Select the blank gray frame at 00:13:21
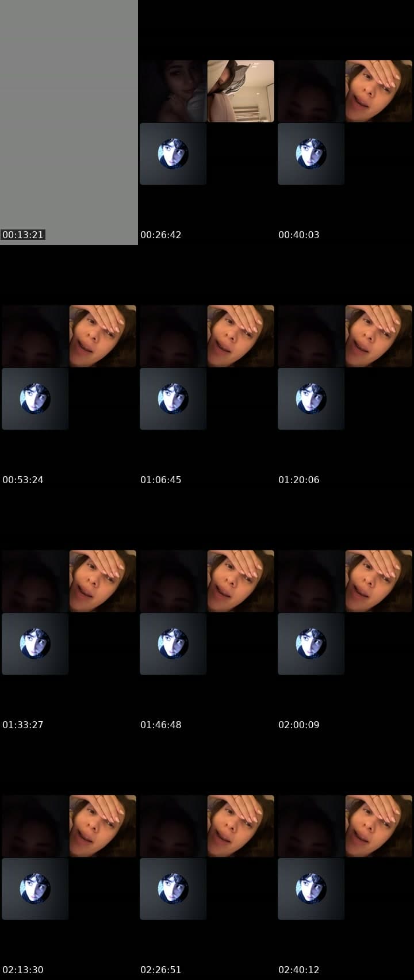The image size is (414, 980). (69, 122)
